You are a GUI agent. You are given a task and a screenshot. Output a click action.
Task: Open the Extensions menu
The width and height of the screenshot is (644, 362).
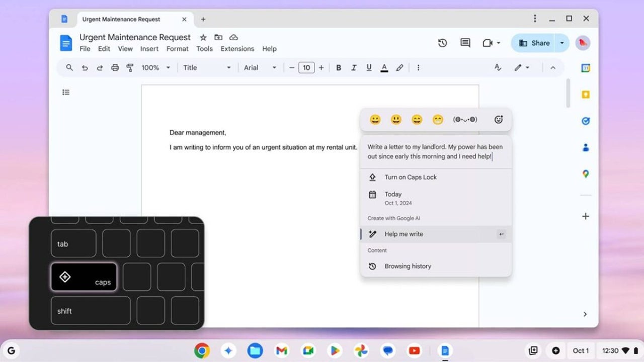237,49
